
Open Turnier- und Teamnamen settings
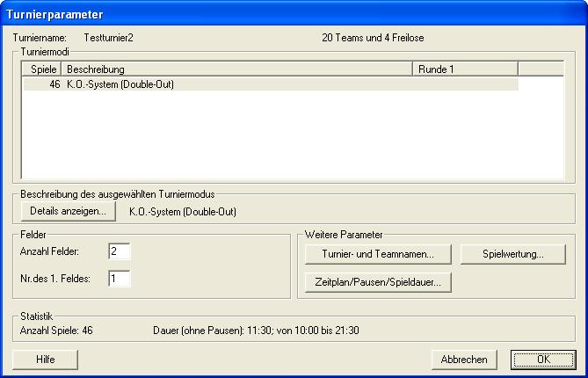[379, 254]
